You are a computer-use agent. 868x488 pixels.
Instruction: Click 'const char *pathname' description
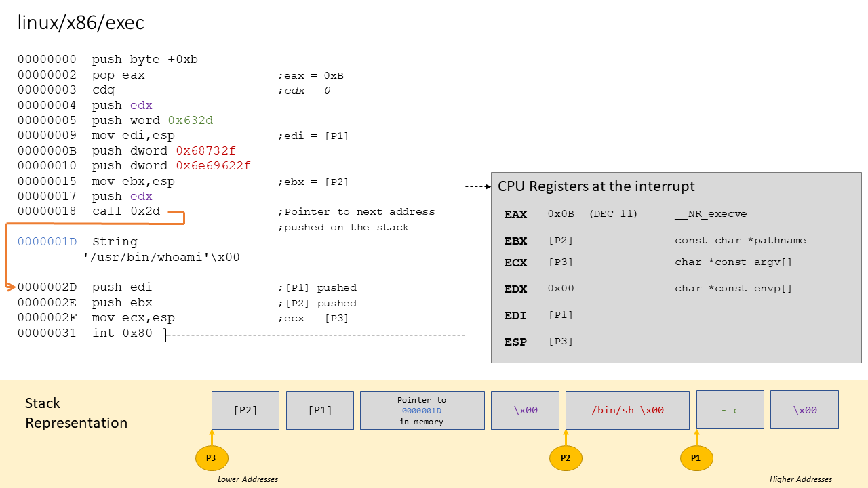click(740, 241)
